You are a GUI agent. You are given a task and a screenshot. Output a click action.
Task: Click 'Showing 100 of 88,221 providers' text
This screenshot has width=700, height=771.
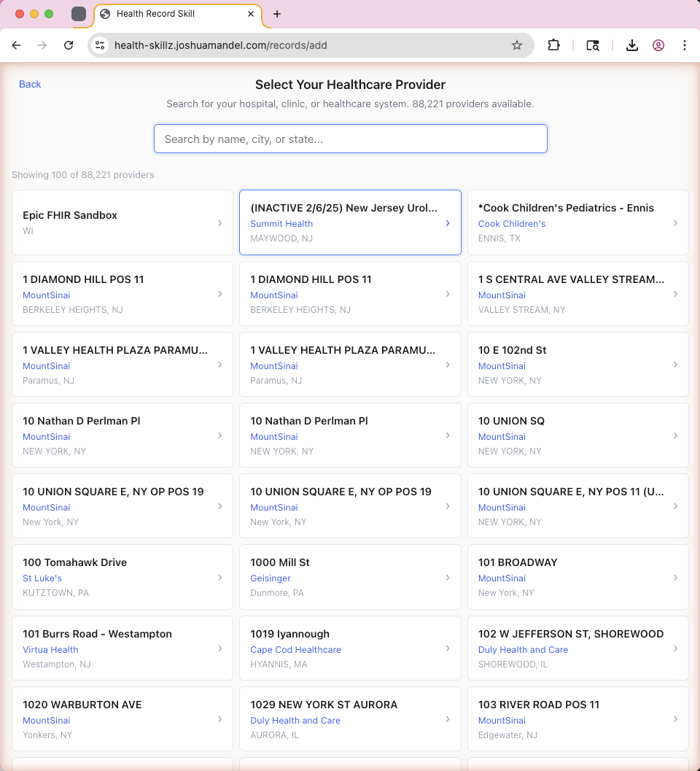[x=83, y=174]
